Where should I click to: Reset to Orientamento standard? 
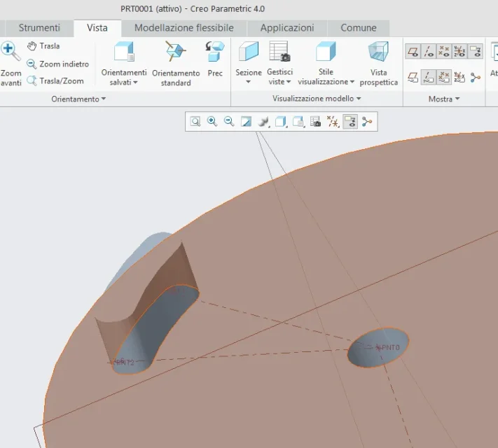(176, 64)
